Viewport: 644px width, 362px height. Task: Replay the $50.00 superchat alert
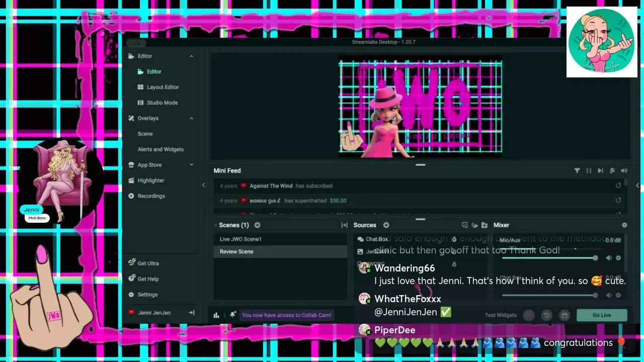618,201
